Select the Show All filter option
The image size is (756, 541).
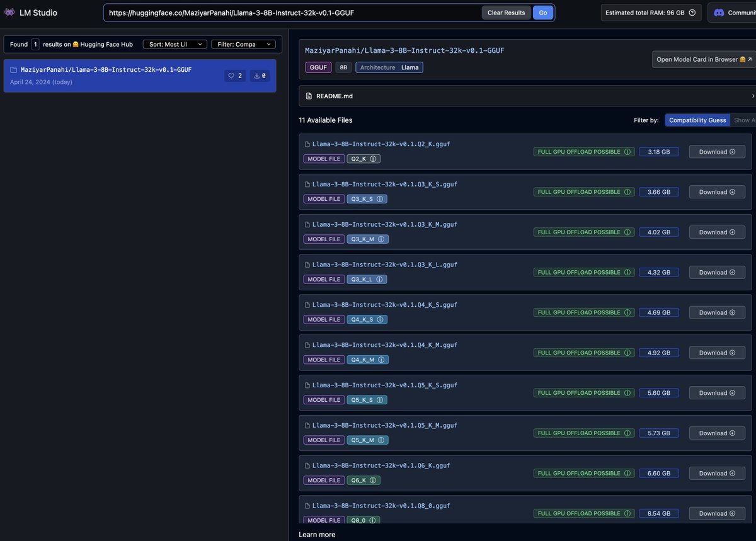point(743,120)
